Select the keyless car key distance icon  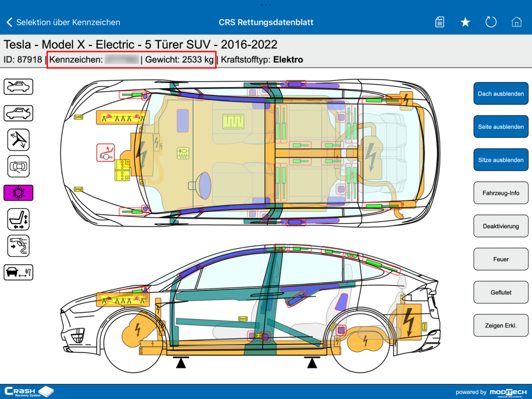[18, 272]
